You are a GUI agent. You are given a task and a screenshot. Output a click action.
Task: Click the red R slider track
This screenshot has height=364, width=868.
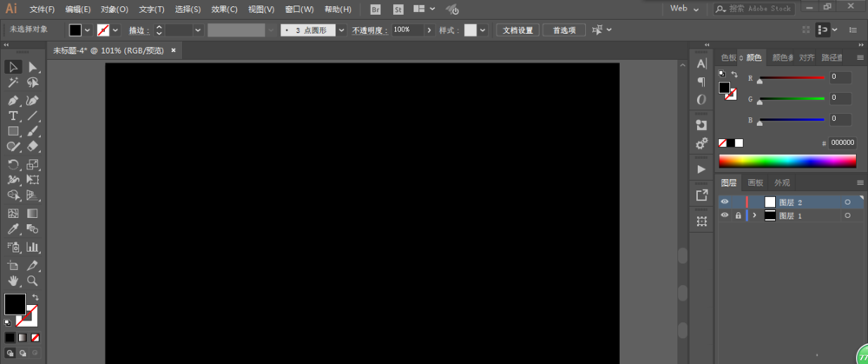(792, 77)
